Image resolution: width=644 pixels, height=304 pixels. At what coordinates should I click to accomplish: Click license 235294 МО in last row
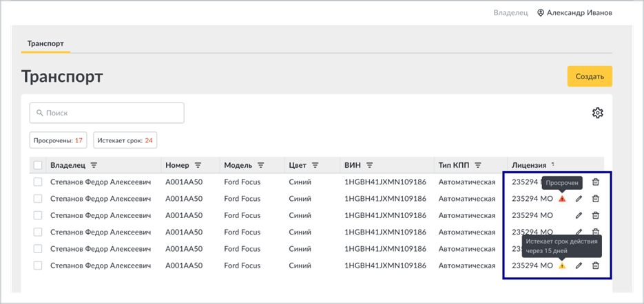(532, 266)
